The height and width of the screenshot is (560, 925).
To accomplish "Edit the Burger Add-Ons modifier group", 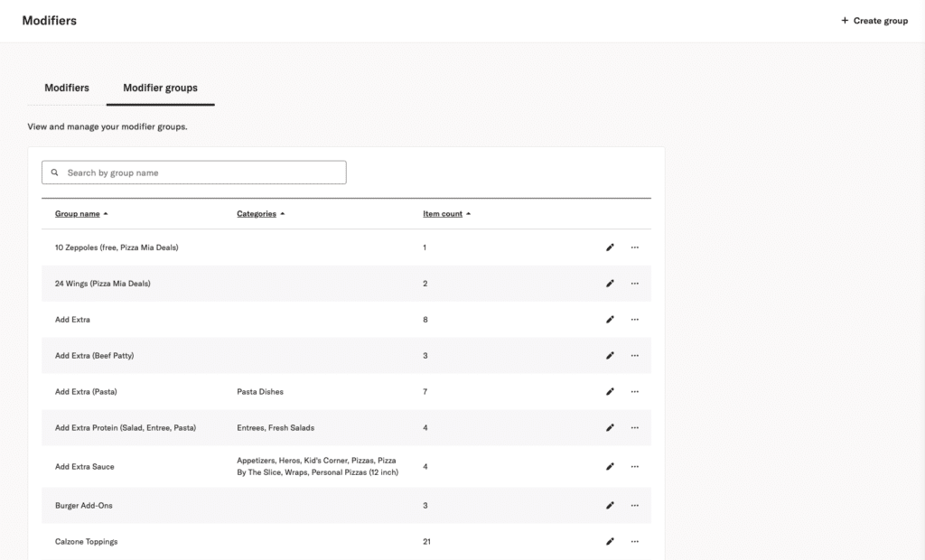I will click(610, 506).
